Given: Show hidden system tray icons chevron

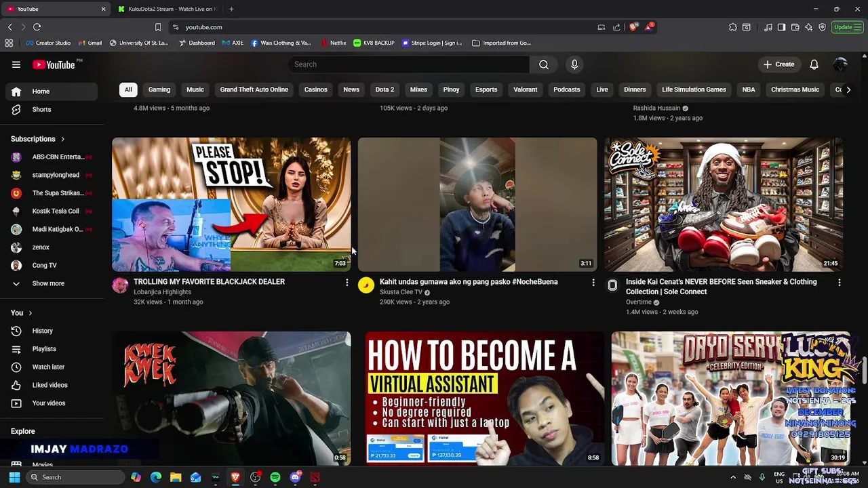Looking at the screenshot, I should [x=733, y=477].
